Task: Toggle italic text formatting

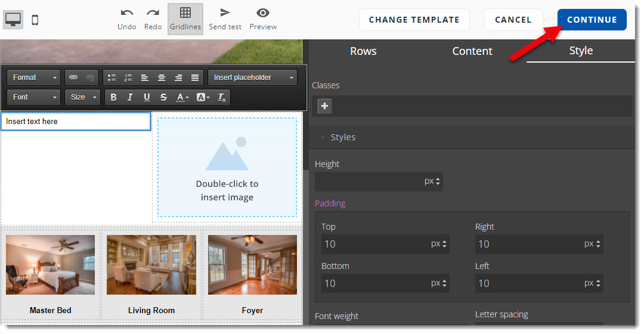Action: [130, 97]
